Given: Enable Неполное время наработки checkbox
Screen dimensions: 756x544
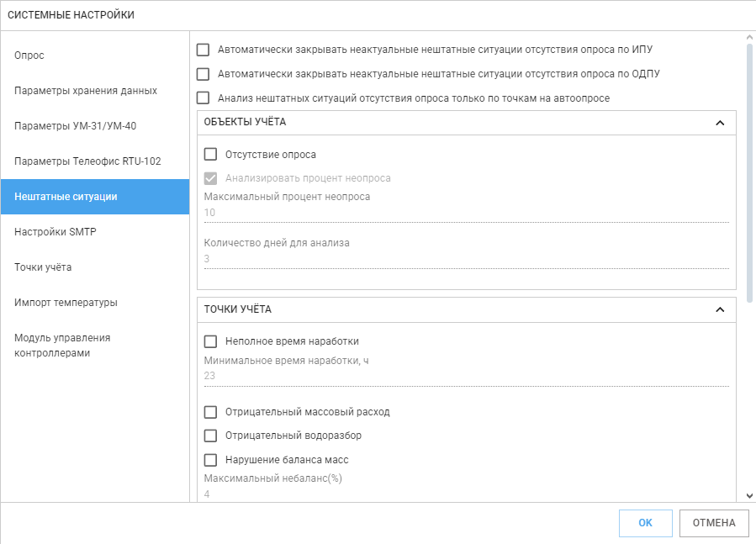Looking at the screenshot, I should [x=211, y=341].
